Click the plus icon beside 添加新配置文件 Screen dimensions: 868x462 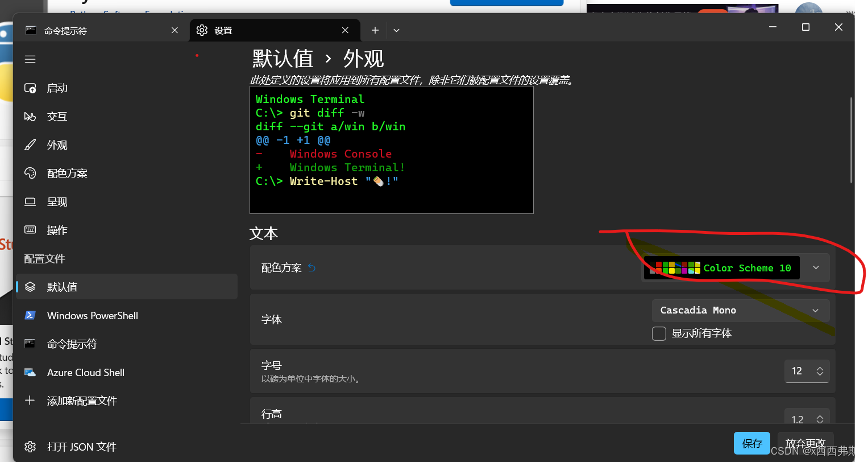[x=30, y=401]
